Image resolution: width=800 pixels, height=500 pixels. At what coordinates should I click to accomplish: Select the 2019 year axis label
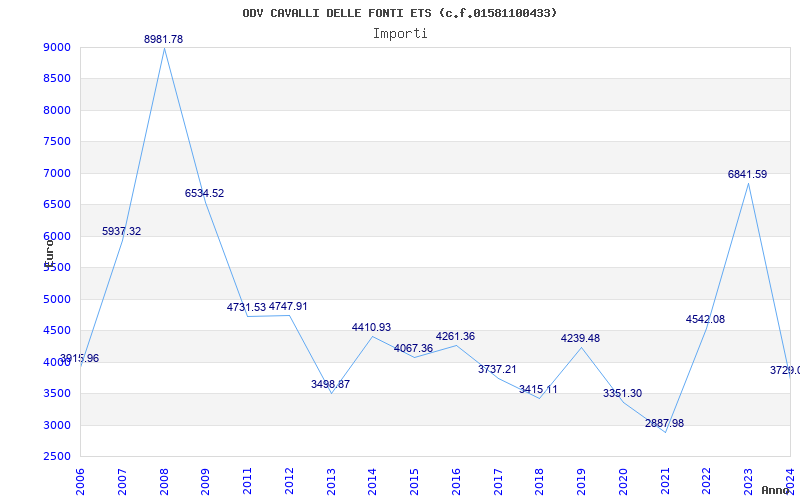pos(581,482)
